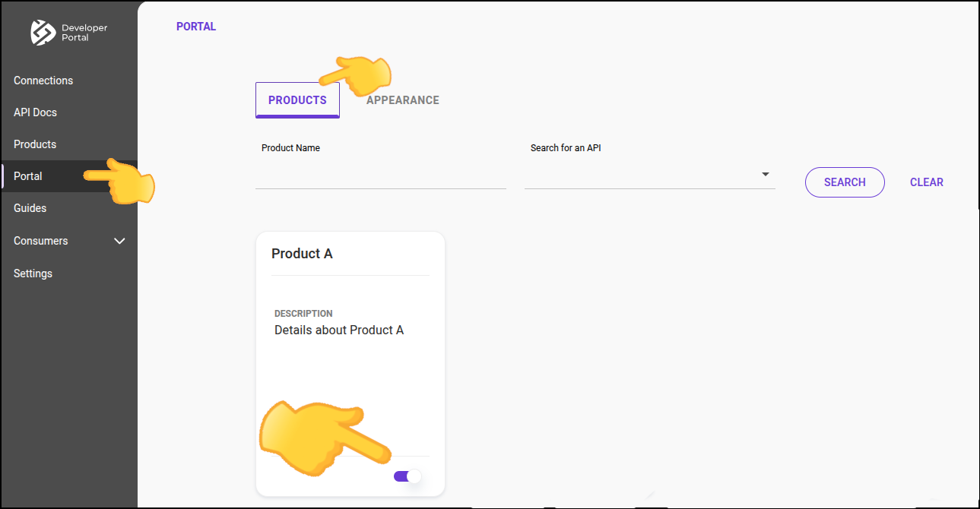Click the Developer Portal logo icon

tap(43, 33)
